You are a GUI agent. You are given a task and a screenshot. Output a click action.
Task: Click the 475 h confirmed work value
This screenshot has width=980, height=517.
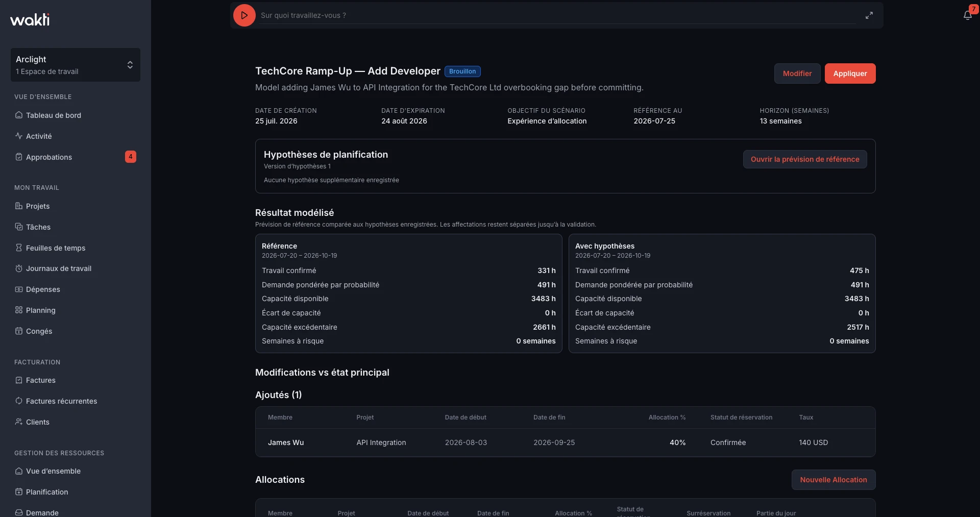point(859,270)
